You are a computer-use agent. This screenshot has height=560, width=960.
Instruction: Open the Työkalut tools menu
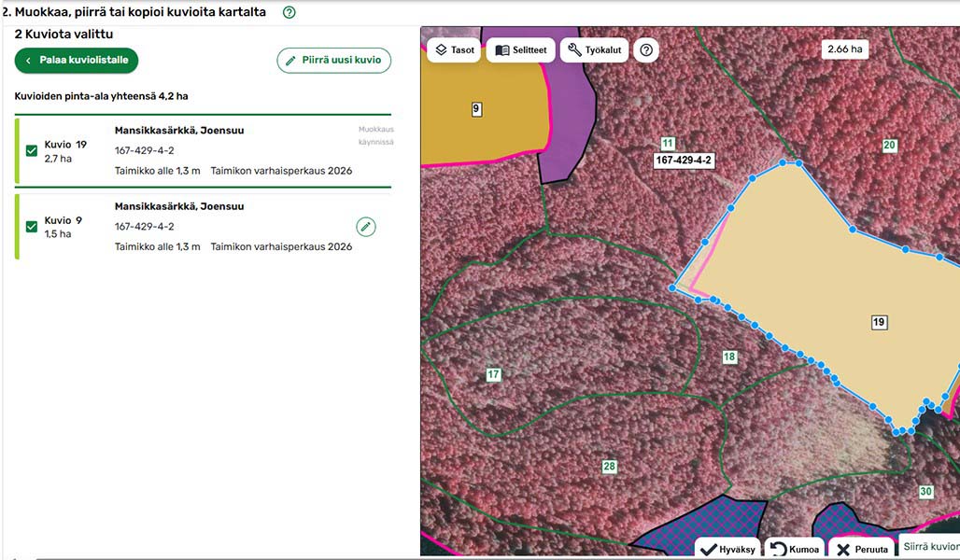tap(594, 50)
